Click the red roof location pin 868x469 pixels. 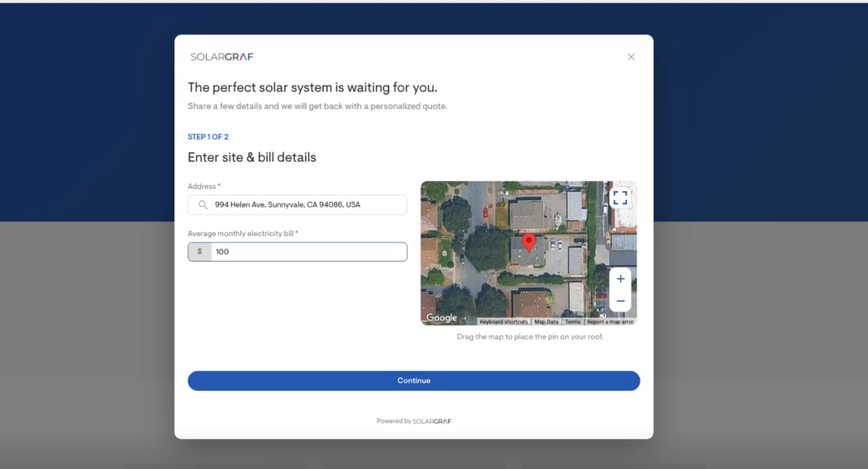click(x=528, y=243)
